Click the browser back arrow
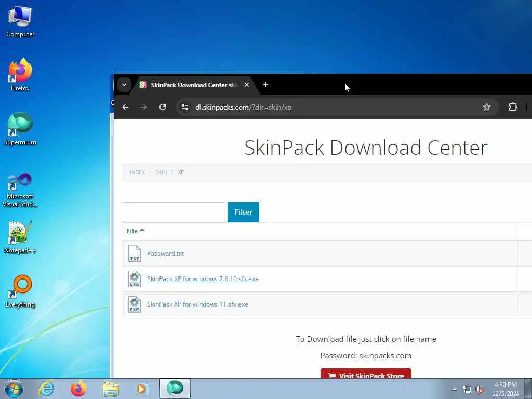 (125, 107)
